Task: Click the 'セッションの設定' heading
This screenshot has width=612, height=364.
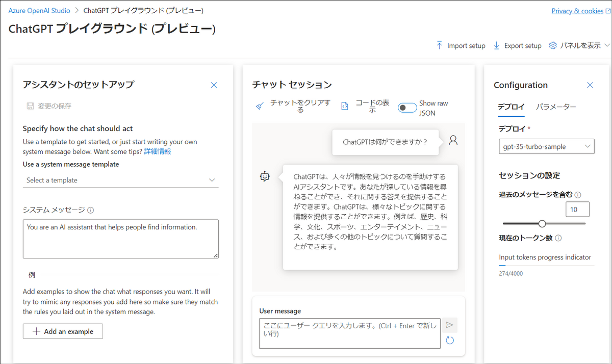Action: [529, 175]
